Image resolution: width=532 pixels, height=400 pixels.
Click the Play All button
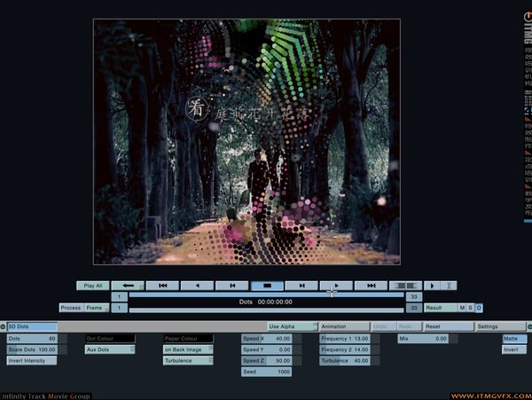93,286
